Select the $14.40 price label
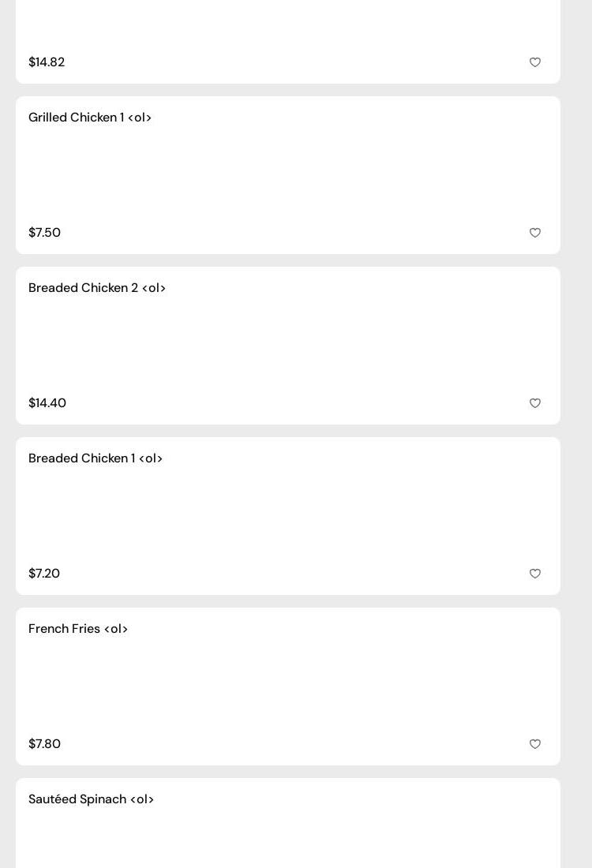The height and width of the screenshot is (868, 592). click(x=47, y=403)
